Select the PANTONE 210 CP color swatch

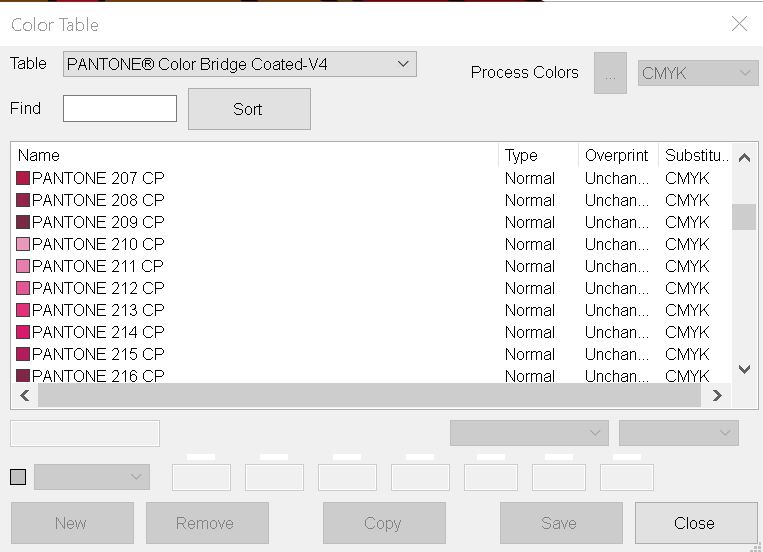coord(23,244)
